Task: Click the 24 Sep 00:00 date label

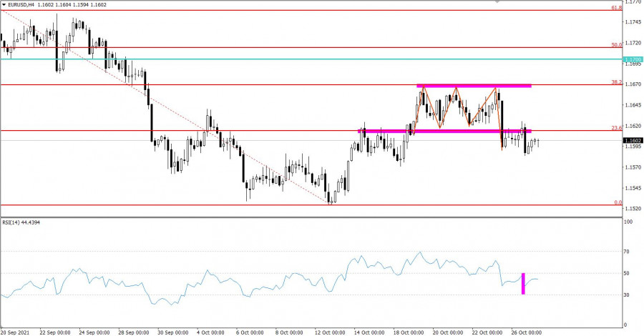Action: (x=94, y=332)
